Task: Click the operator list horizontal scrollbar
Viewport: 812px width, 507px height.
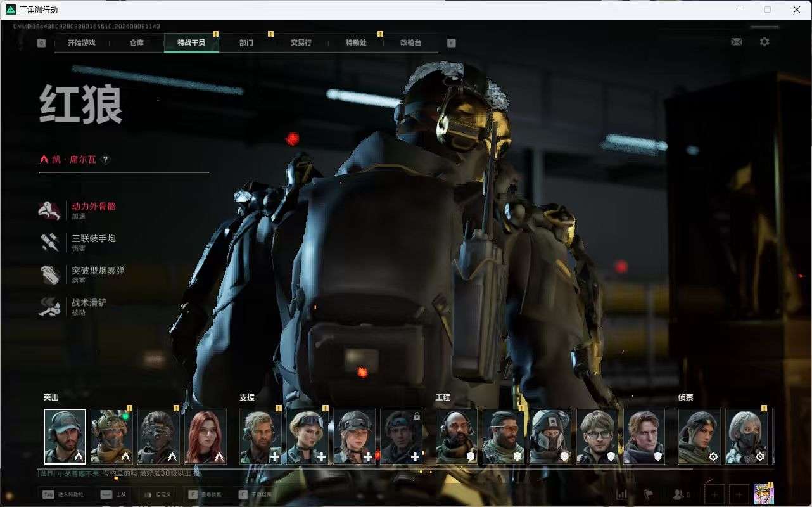Action: (365, 469)
